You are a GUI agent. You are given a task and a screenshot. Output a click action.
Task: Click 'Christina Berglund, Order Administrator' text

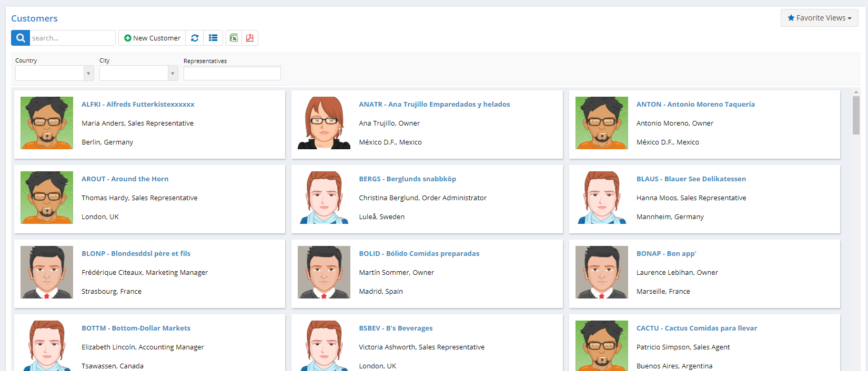click(422, 198)
